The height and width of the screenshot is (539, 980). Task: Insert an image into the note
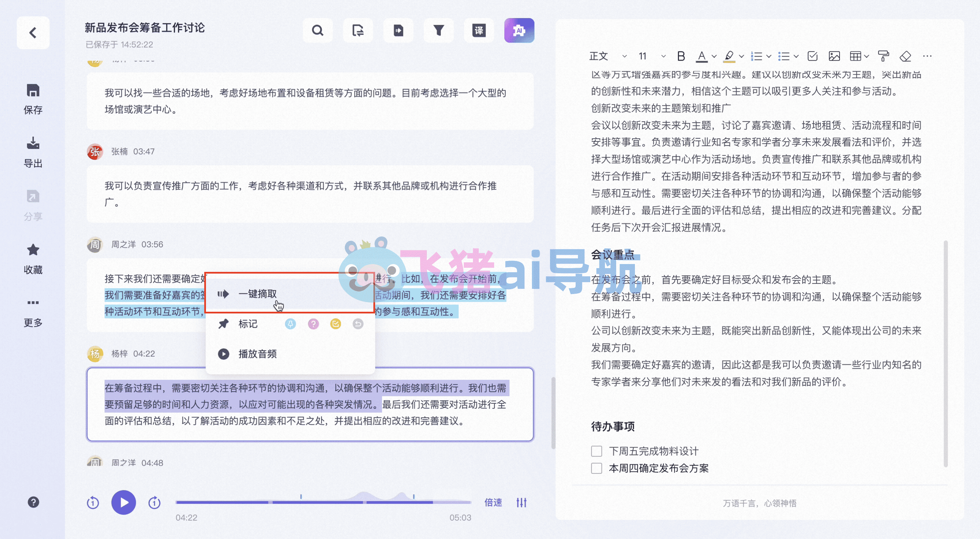click(x=834, y=56)
